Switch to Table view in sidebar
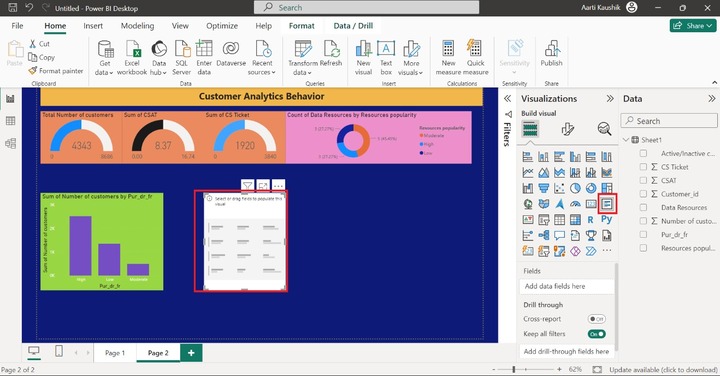Screen dimensions: 720x376 10,121
